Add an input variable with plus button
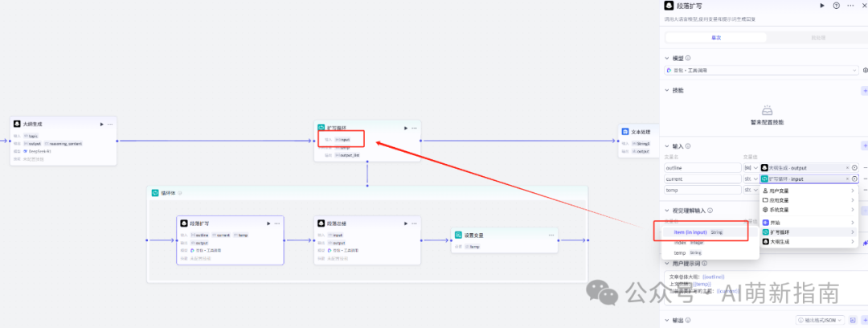Viewport: 868px width, 328px height. [x=865, y=146]
